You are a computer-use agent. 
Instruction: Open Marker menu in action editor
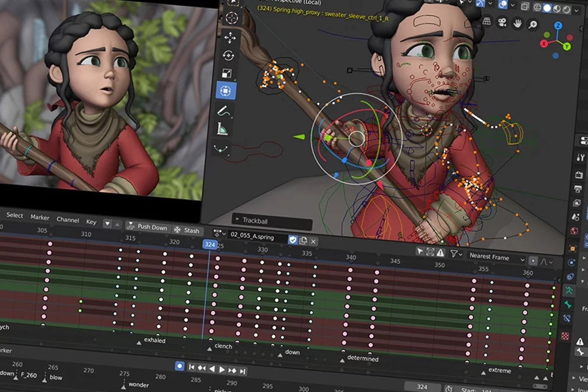(x=40, y=217)
